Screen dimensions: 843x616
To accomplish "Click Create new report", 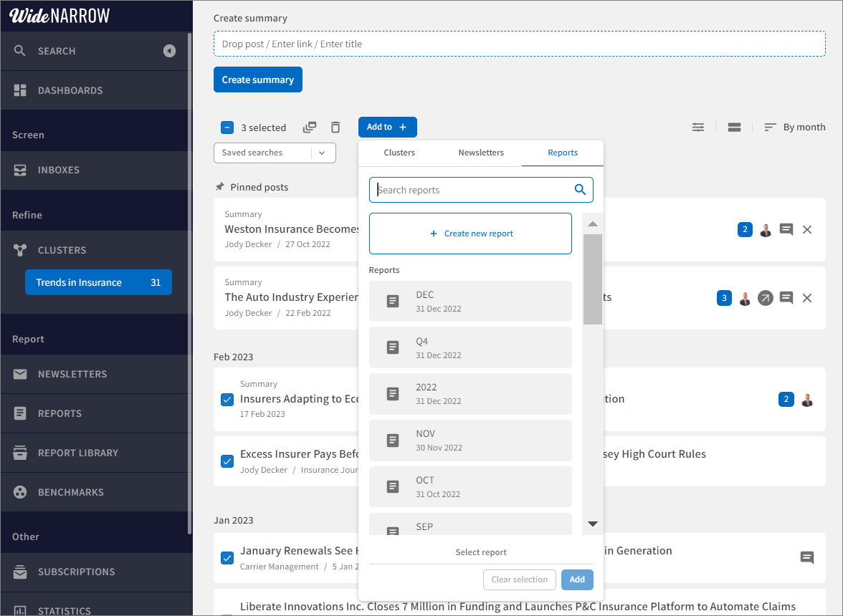I will tap(470, 233).
